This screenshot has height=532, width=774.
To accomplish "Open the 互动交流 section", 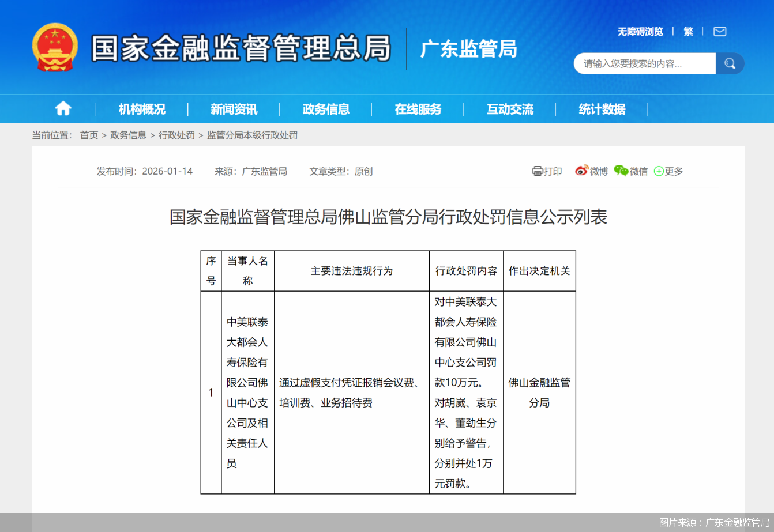I will [x=509, y=108].
